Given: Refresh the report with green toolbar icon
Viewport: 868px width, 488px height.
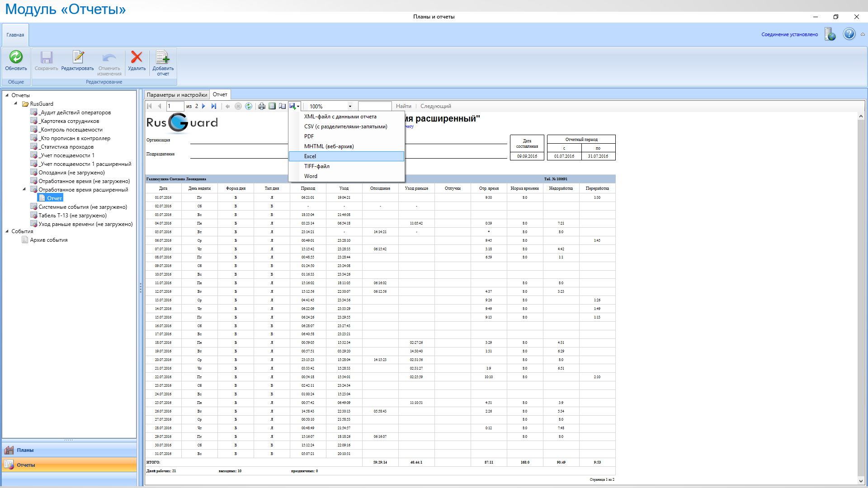Looking at the screenshot, I should 249,106.
